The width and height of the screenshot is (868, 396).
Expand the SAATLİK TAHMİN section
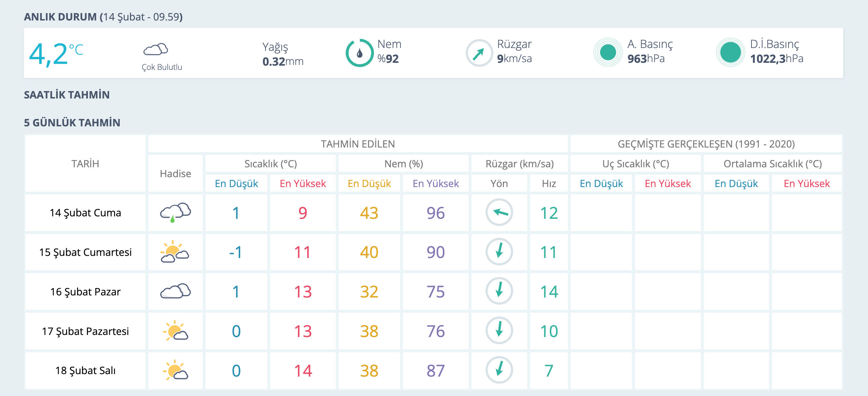point(67,95)
